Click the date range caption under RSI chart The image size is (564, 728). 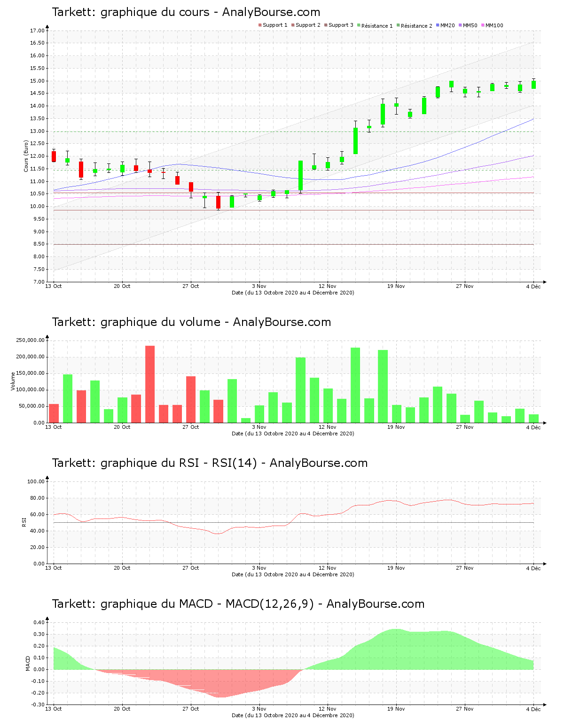tap(293, 574)
